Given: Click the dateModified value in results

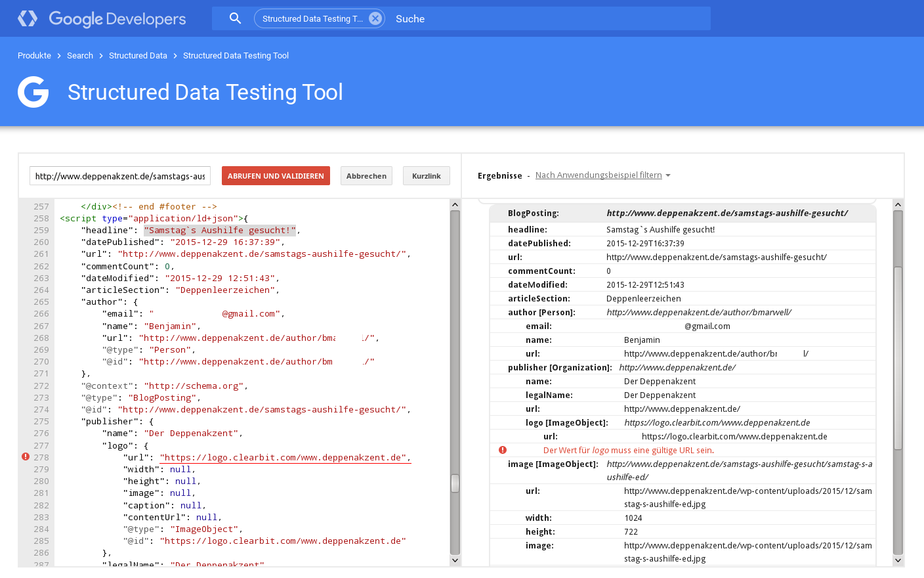Looking at the screenshot, I should click(x=645, y=284).
